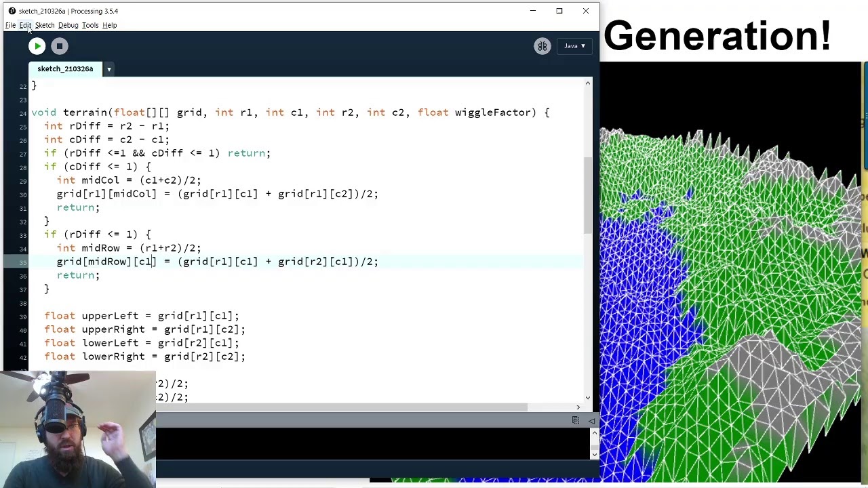Viewport: 868px width, 488px height.
Task: Click the black console output area
Action: coord(373,444)
